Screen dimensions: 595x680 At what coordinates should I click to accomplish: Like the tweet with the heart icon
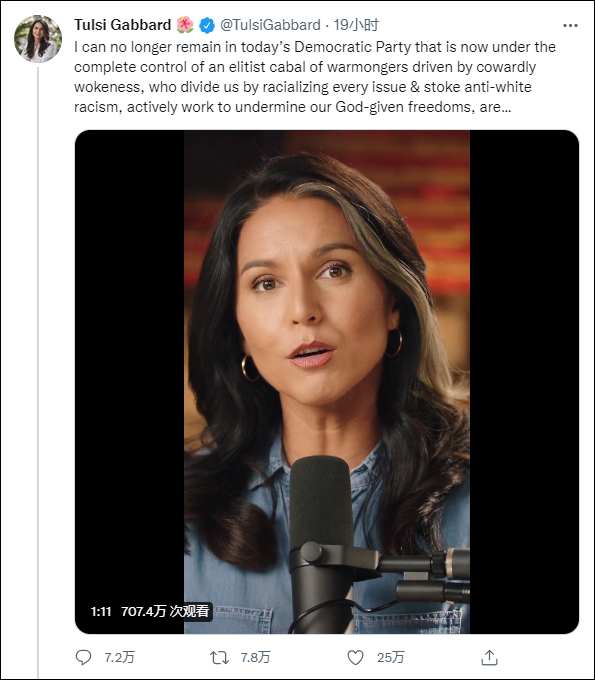coord(356,657)
